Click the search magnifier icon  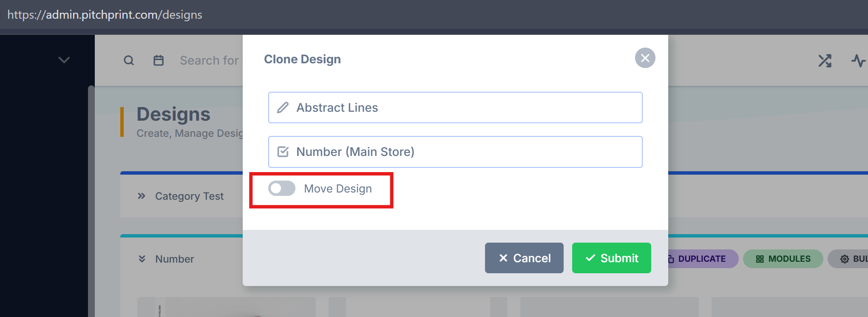click(129, 60)
